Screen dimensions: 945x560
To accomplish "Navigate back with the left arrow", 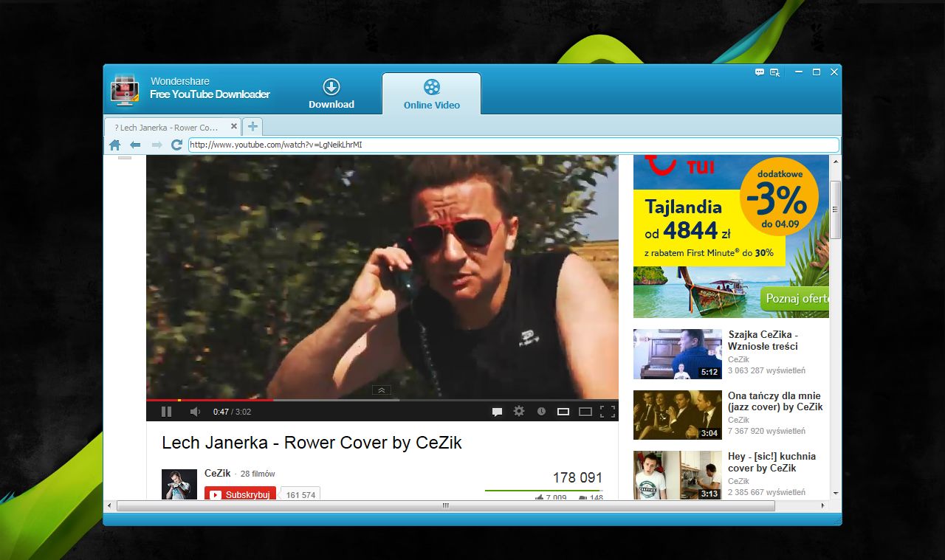I will (x=135, y=145).
